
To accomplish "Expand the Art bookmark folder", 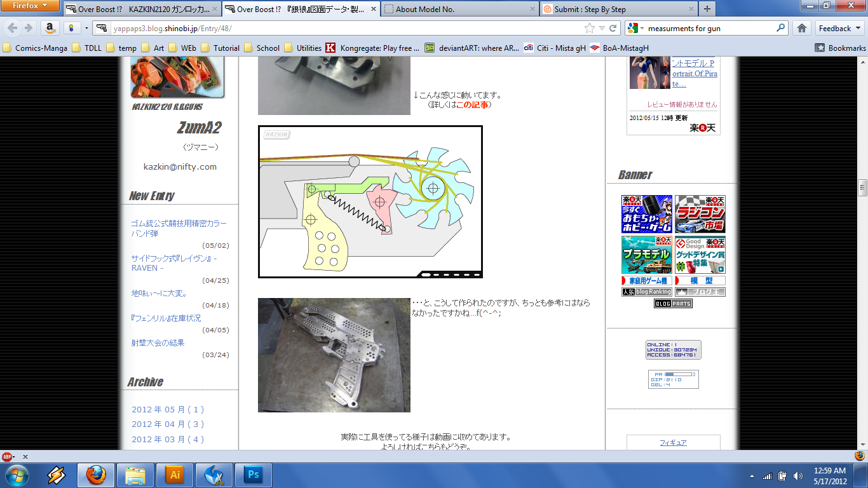I will 153,48.
